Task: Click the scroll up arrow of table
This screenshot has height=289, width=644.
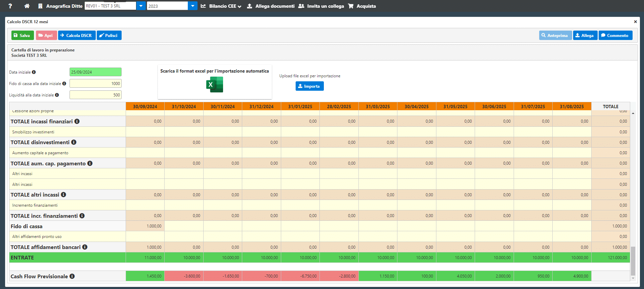Action: point(633,113)
